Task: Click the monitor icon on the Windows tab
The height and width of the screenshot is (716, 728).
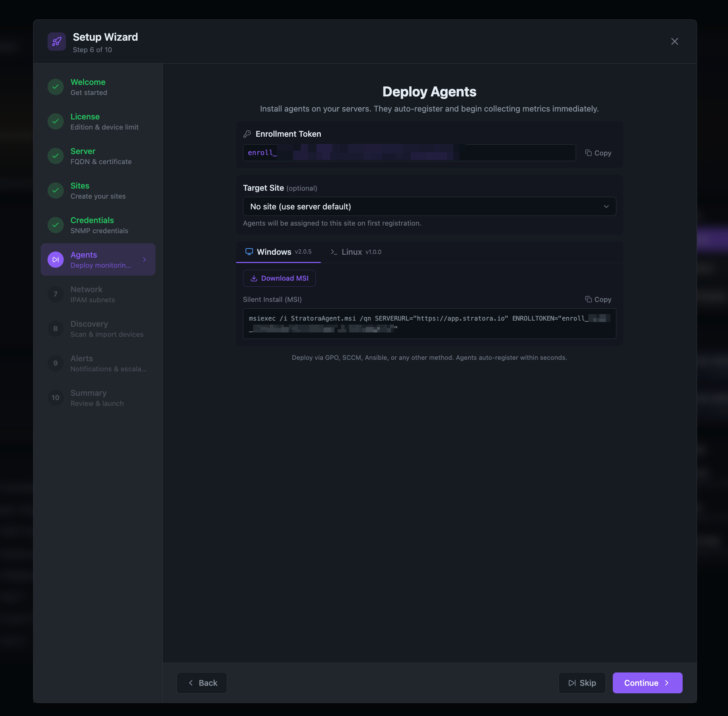Action: click(249, 251)
